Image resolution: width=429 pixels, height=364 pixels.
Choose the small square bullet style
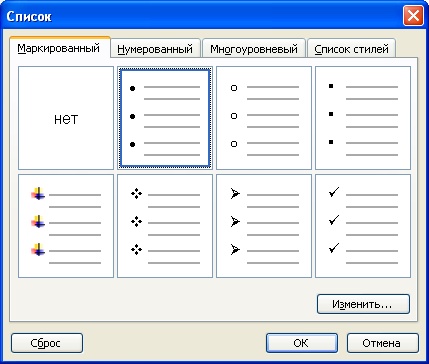(x=363, y=118)
